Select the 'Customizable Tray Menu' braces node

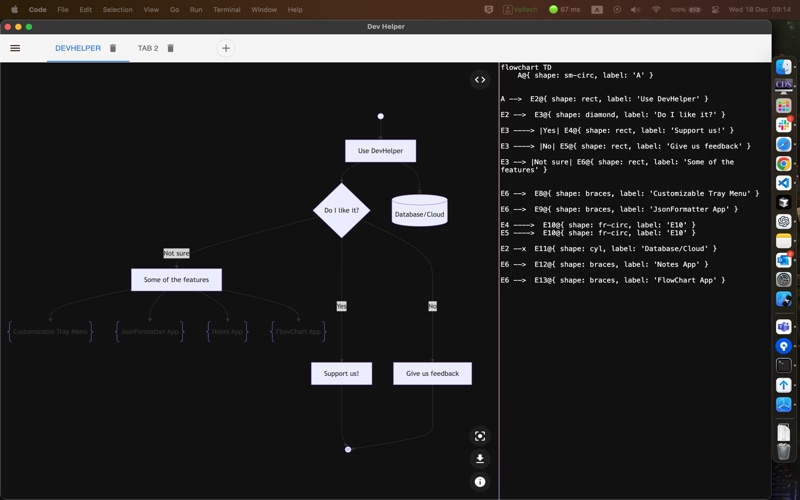click(50, 331)
